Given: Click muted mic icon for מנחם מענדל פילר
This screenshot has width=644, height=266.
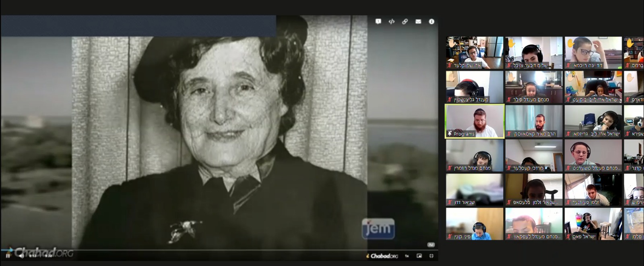Looking at the screenshot, I should (x=509, y=99).
